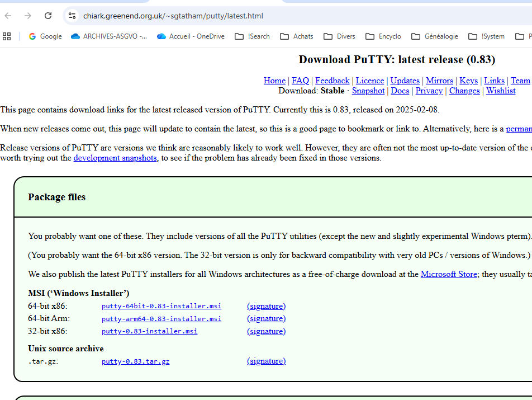Image resolution: width=532 pixels, height=400 pixels.
Task: Open the Privacy link
Action: pos(429,91)
